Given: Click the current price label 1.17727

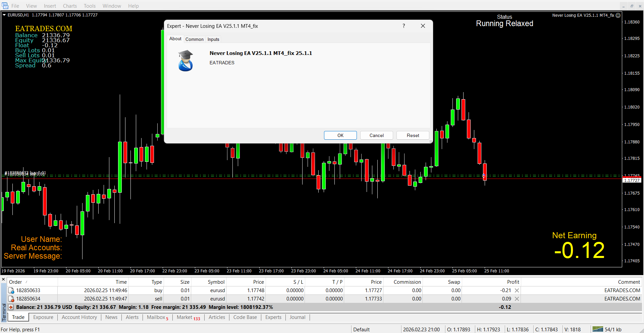Looking at the screenshot, I should (x=632, y=180).
